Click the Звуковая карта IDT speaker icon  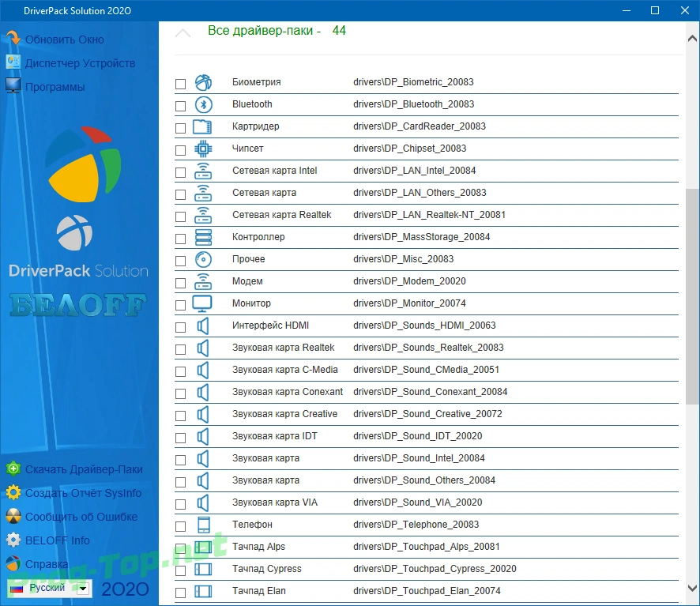pyautogui.click(x=203, y=436)
